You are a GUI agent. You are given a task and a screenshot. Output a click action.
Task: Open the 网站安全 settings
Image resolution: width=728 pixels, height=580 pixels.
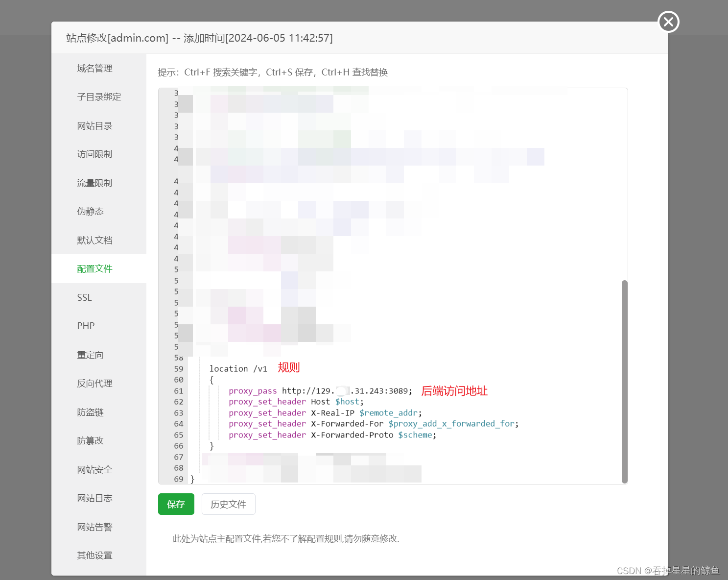coord(94,469)
